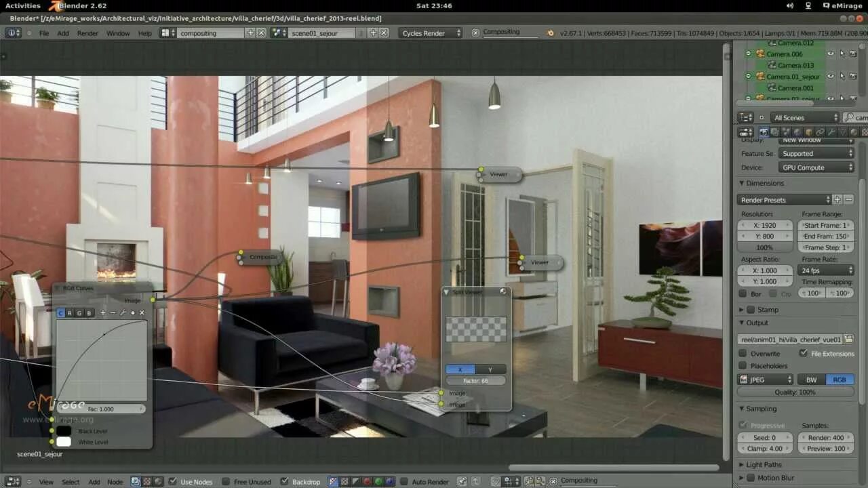This screenshot has width=868, height=488.
Task: Open the node editor Select menu
Action: [x=71, y=482]
